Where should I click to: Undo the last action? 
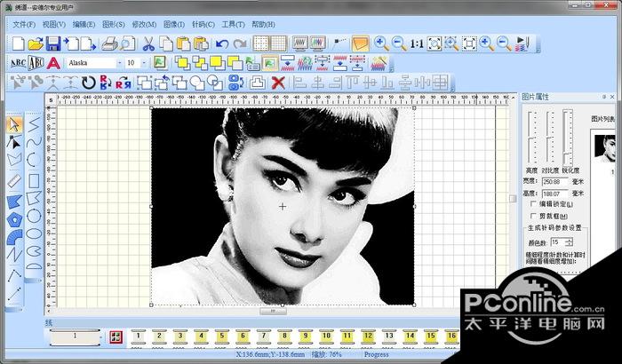click(222, 44)
